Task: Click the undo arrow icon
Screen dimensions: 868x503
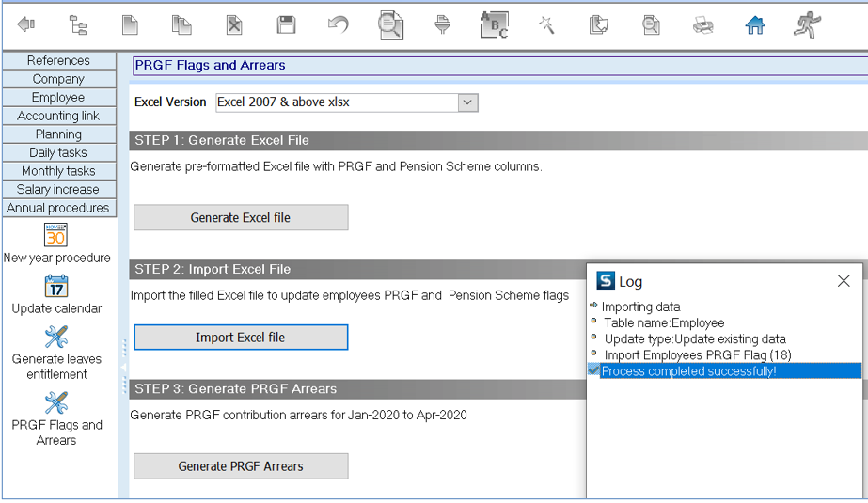Action: (x=339, y=24)
